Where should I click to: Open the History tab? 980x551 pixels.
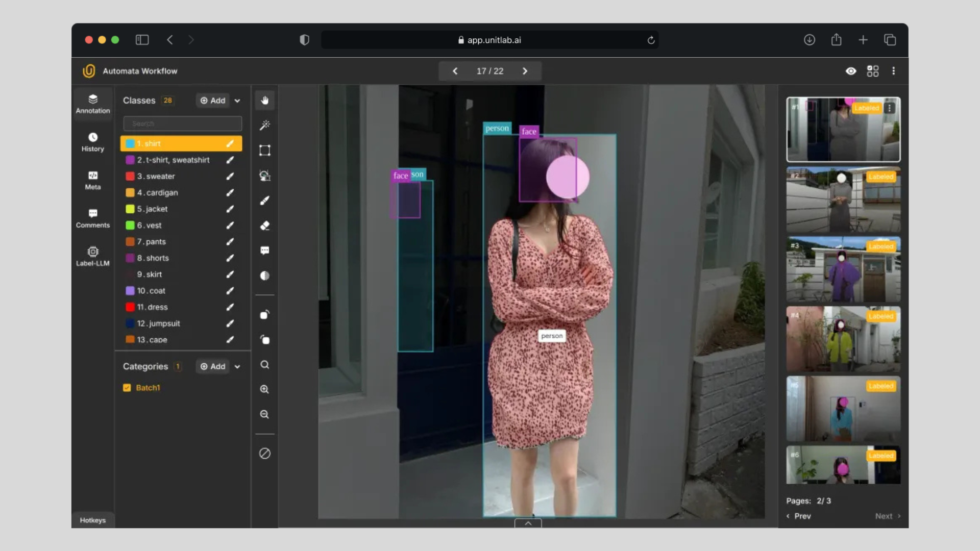tap(93, 142)
